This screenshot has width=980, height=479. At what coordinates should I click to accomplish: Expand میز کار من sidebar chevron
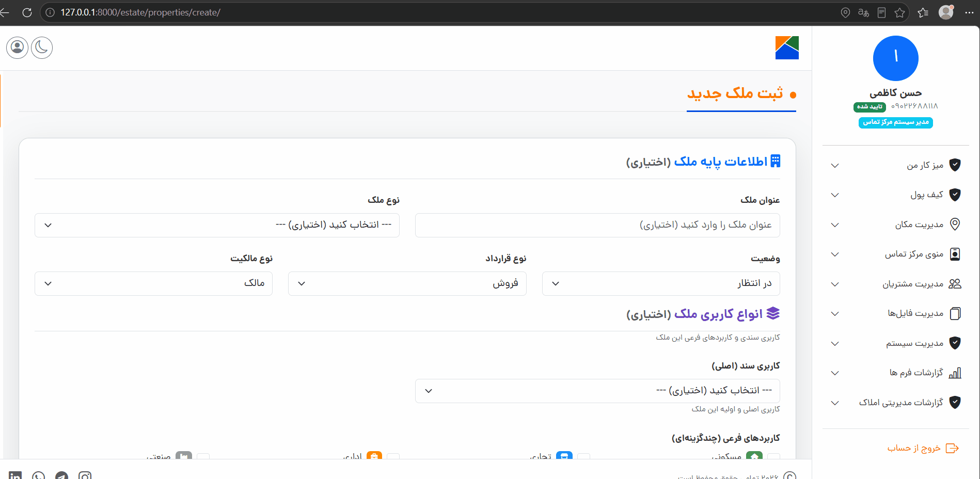[835, 165]
